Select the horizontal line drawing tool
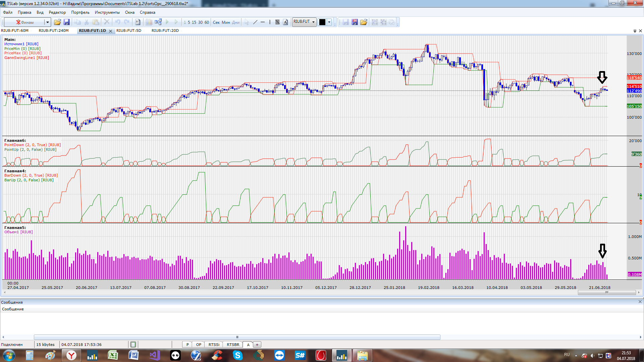644x362 pixels. 263,22
